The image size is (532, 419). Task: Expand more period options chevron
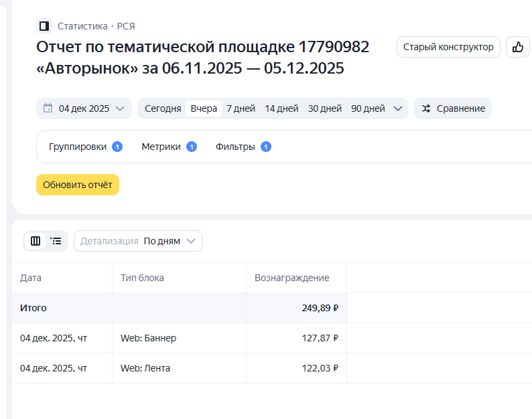(x=398, y=108)
